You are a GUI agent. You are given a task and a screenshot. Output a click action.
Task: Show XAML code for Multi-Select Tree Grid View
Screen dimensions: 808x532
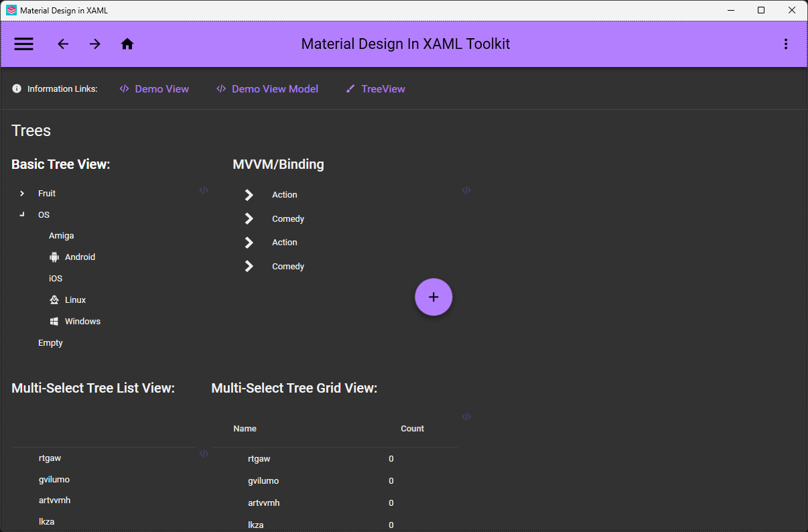[x=466, y=417]
